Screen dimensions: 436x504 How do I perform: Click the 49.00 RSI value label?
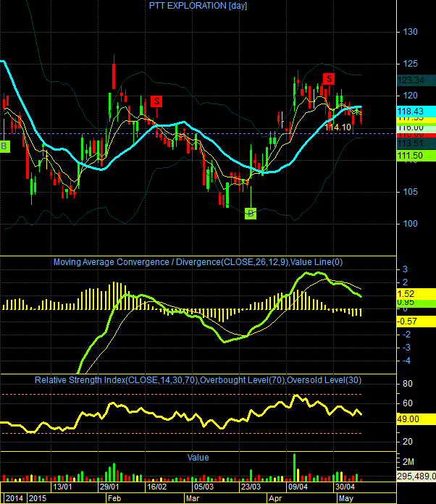[x=416, y=419]
